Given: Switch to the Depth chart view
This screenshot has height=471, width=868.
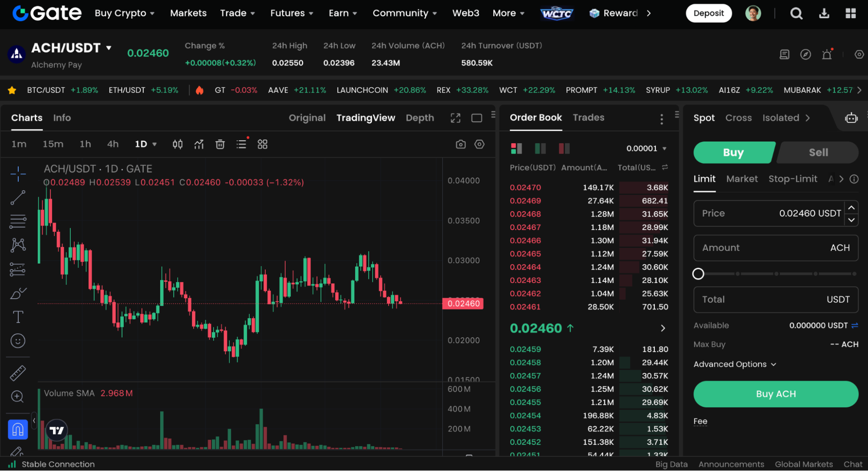Looking at the screenshot, I should click(420, 118).
